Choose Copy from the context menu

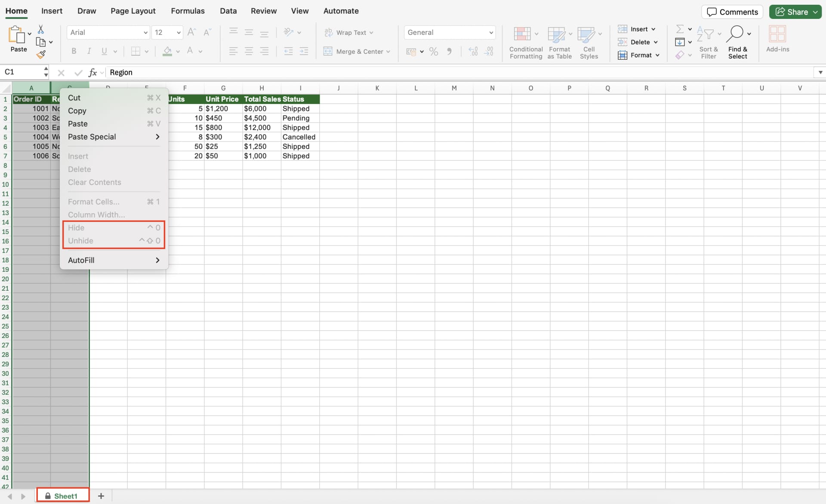(77, 111)
